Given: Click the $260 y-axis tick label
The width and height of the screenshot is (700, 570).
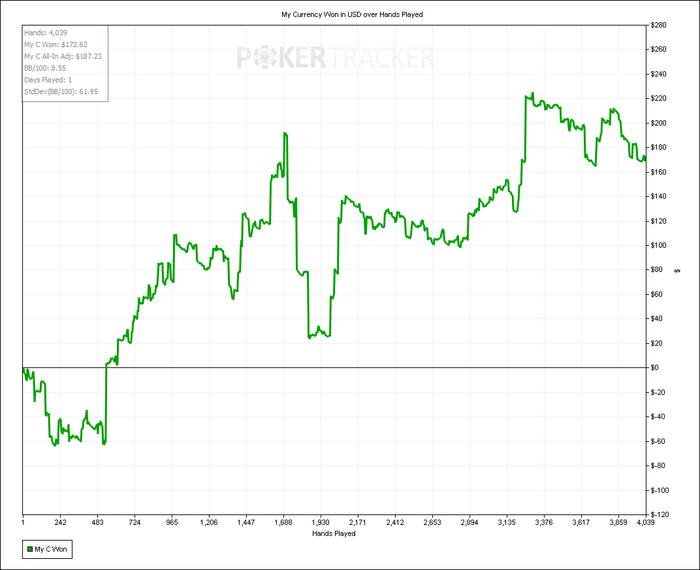Looking at the screenshot, I should pos(658,50).
